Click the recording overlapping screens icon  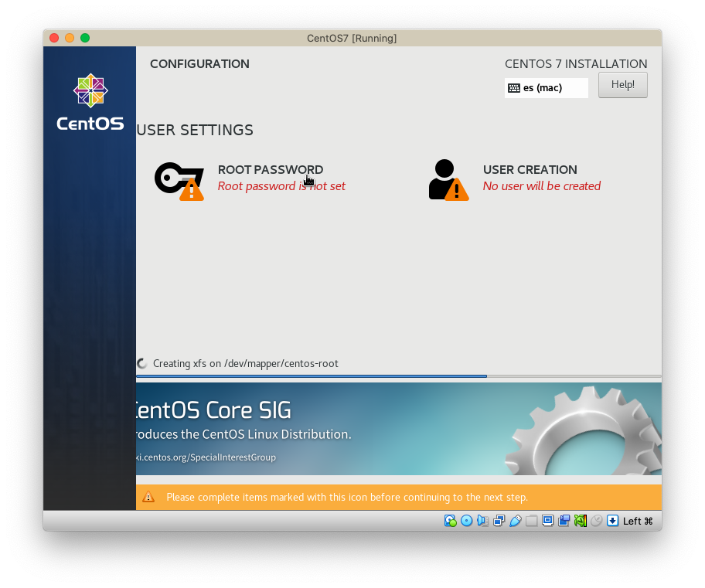564,521
